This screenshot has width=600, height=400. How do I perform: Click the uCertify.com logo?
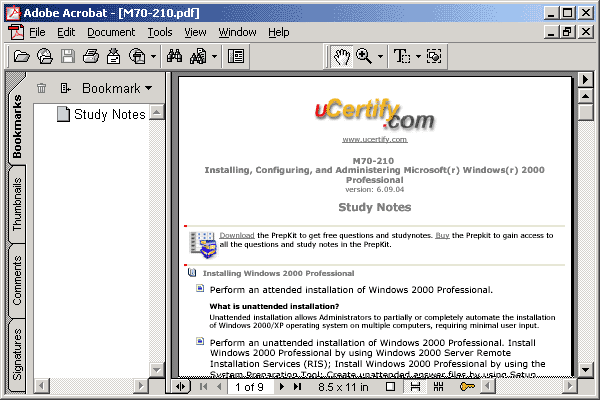[x=375, y=114]
